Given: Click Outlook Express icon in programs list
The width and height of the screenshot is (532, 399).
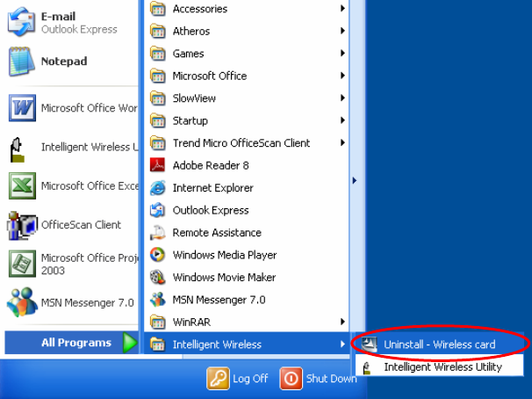Looking at the screenshot, I should [x=158, y=210].
